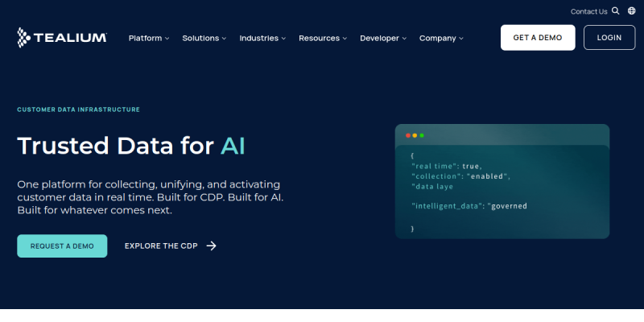Open the globe language selector
Viewport: 644px width, 322px height.
point(632,11)
